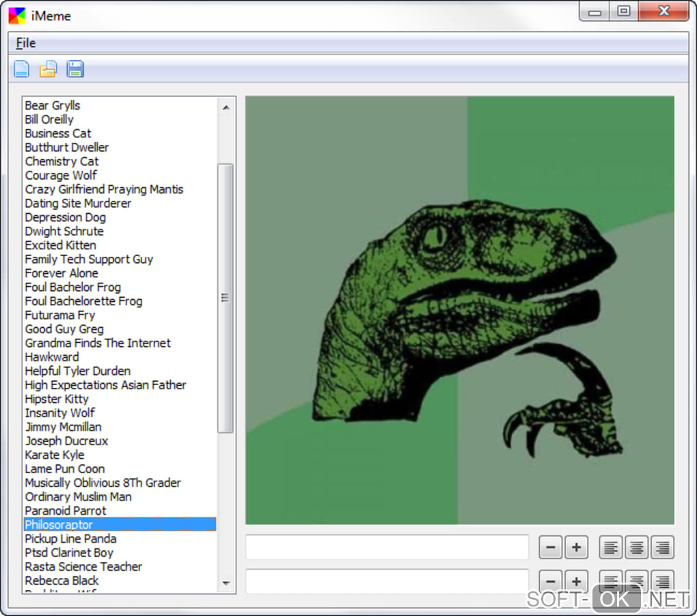Click the Philosoraptor preview image
This screenshot has height=616, width=697.
[x=460, y=311]
